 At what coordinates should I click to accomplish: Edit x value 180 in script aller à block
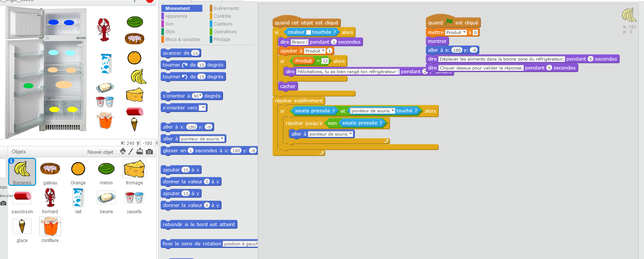(457, 50)
